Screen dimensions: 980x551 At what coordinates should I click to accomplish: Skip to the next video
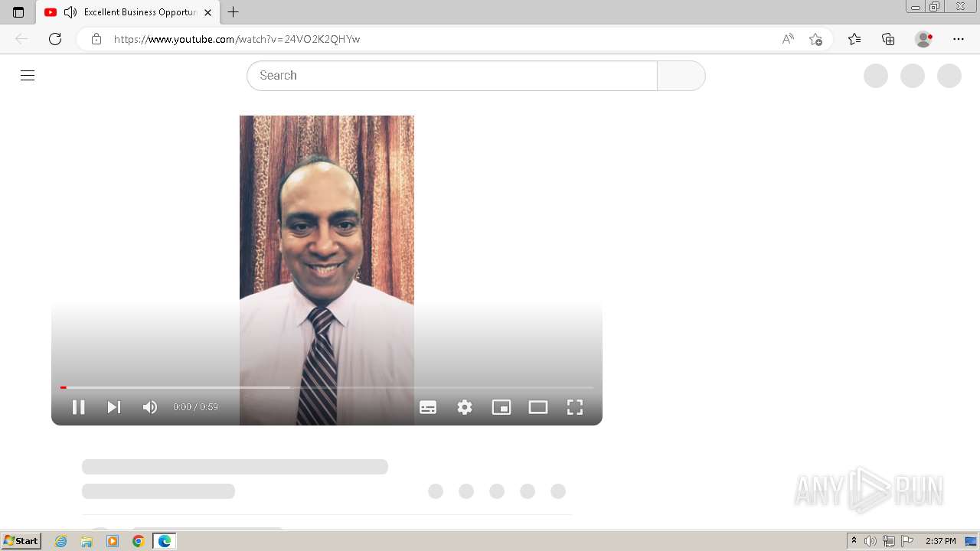[x=114, y=407]
